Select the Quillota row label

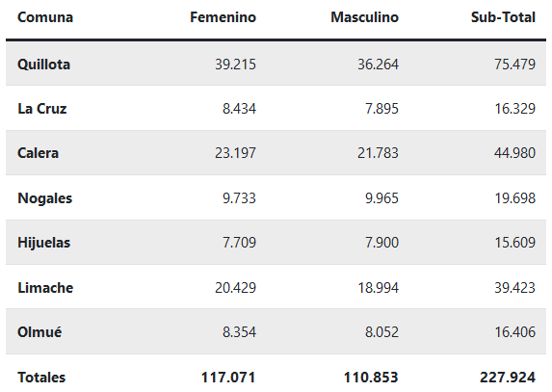(44, 65)
